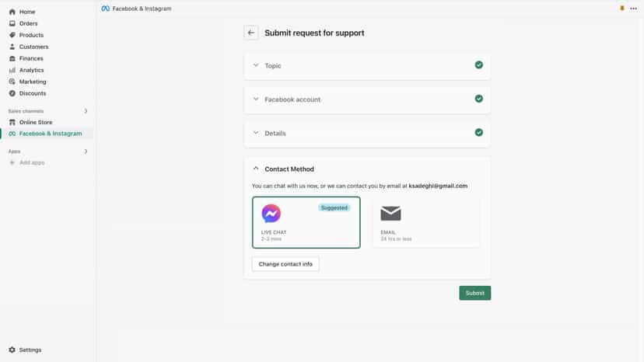Open Home menu item
Screen dimensions: 644x362
[27, 12]
